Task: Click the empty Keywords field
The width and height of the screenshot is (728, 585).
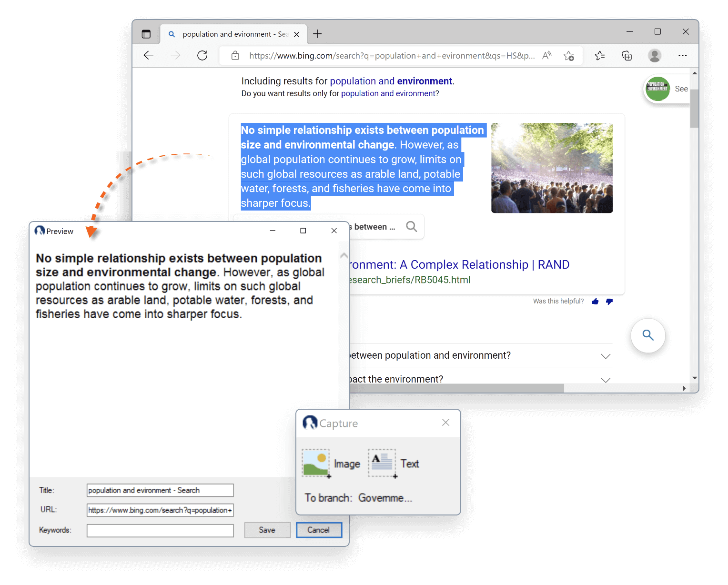Action: pos(160,530)
